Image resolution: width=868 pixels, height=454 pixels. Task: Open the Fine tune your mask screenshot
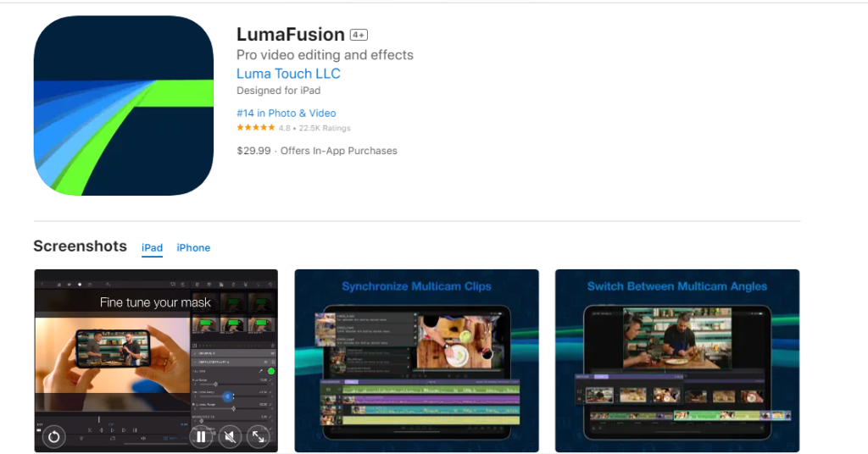coord(156,361)
